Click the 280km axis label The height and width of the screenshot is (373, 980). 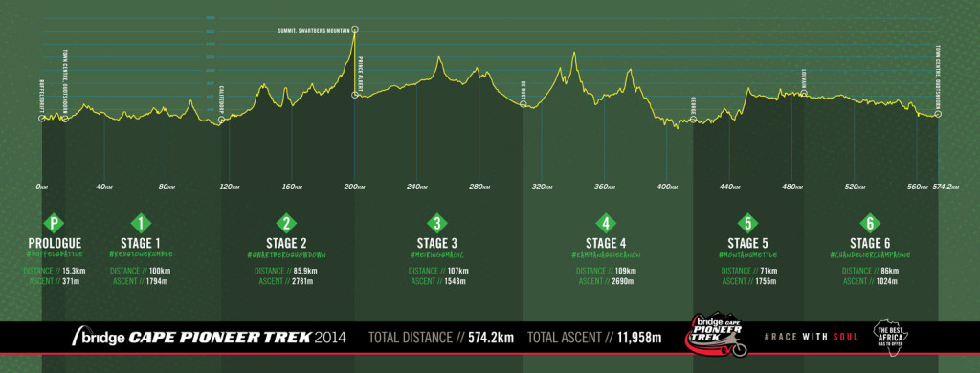pyautogui.click(x=479, y=186)
